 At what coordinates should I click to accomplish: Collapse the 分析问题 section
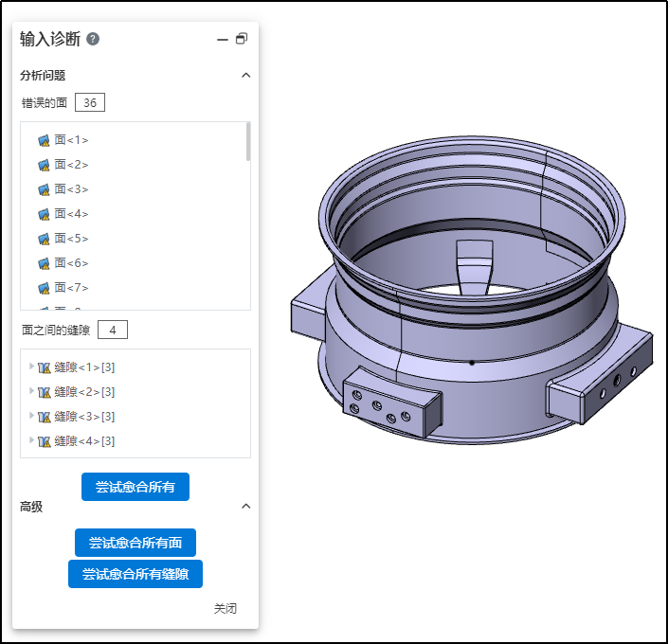245,75
